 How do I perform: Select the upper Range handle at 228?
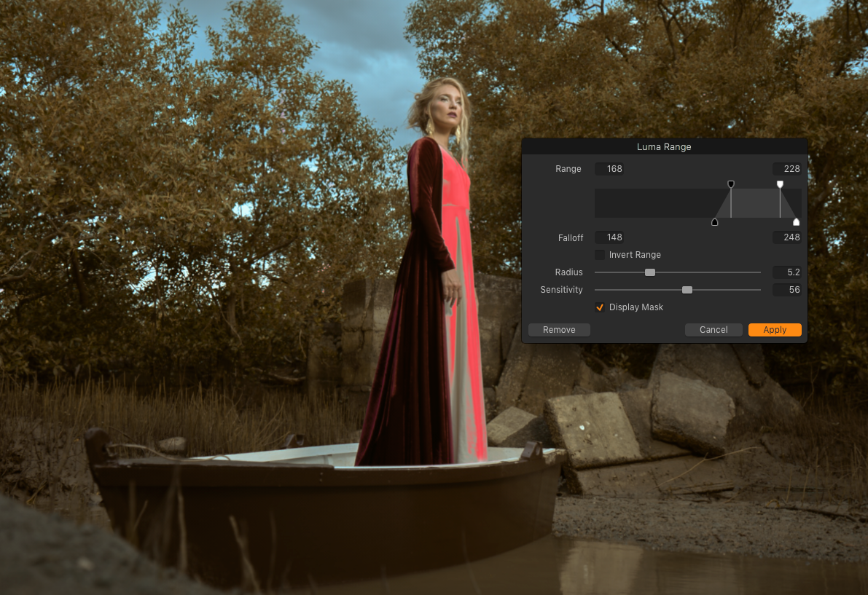pos(780,184)
